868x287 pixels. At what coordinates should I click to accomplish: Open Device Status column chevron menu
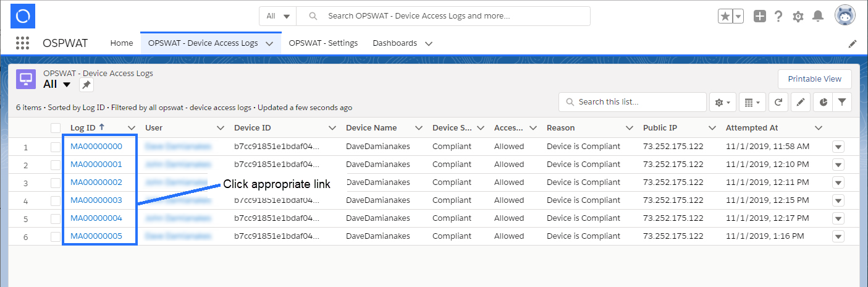pyautogui.click(x=481, y=128)
